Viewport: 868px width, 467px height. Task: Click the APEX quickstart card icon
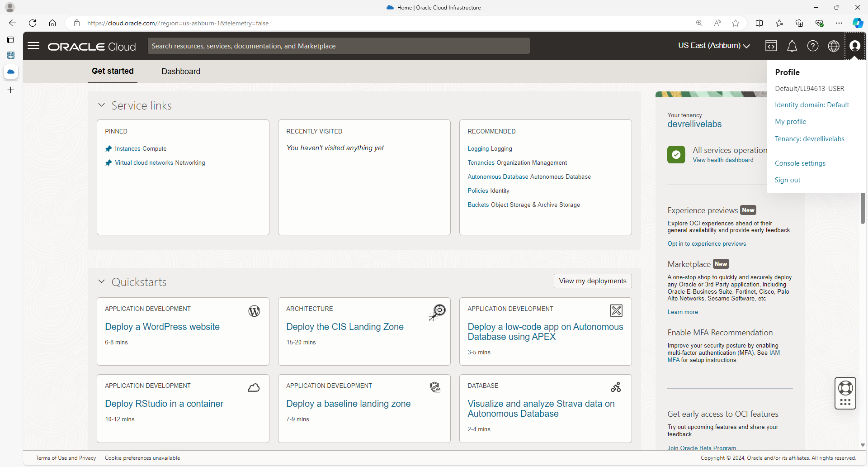click(x=616, y=310)
